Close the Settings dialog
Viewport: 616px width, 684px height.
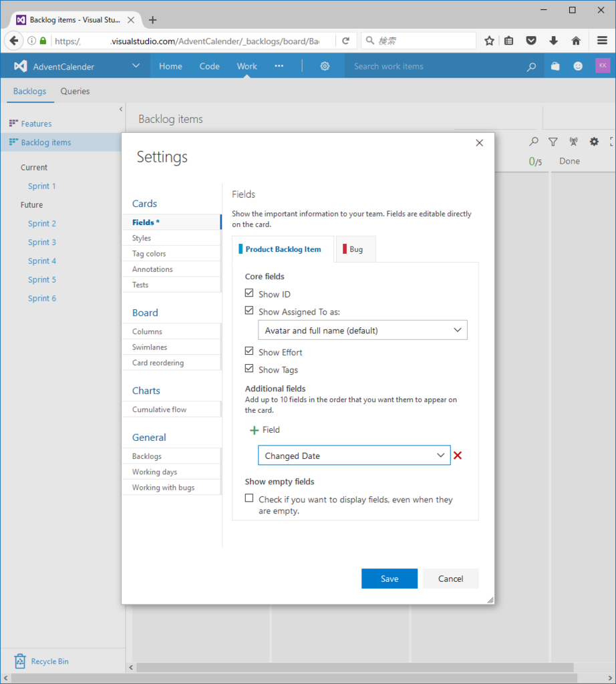[x=479, y=143]
